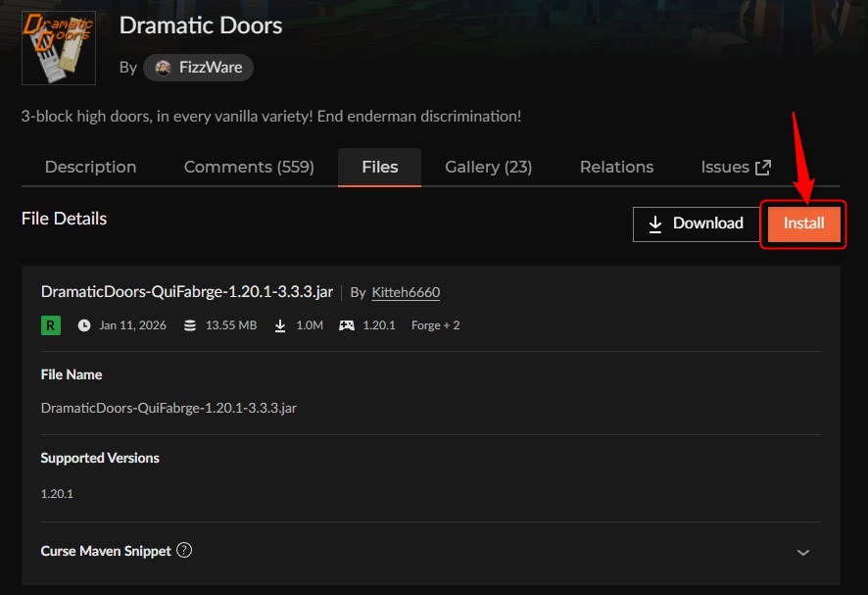Click the game controller version icon
Viewport: 868px width, 595px height.
pos(347,325)
